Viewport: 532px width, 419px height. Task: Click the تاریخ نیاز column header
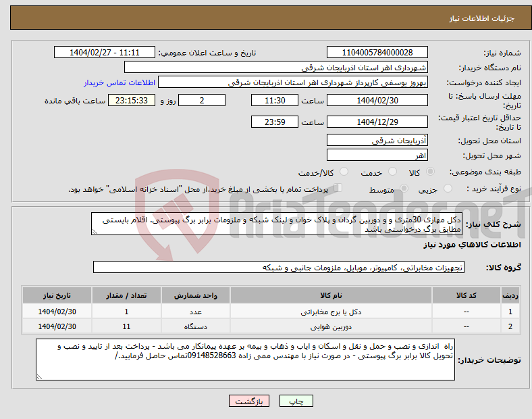pos(57,295)
